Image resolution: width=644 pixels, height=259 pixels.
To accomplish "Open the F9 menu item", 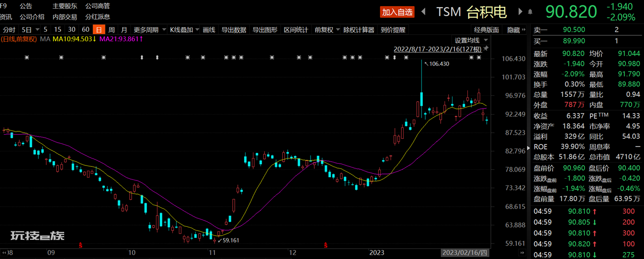I will [x=4, y=6].
